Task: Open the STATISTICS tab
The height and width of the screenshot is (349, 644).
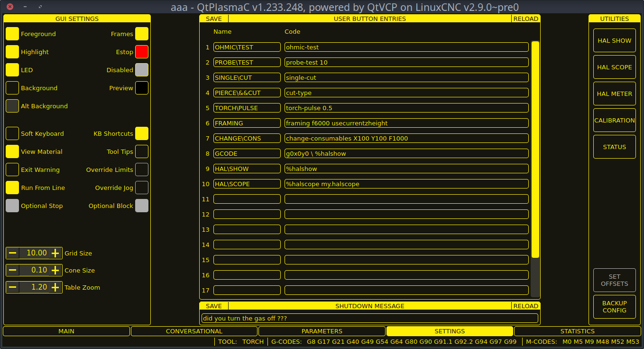Action: click(578, 331)
